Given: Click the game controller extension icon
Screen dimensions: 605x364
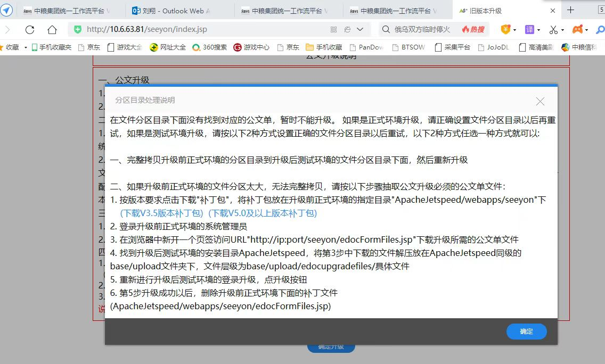Looking at the screenshot, I should tap(577, 30).
